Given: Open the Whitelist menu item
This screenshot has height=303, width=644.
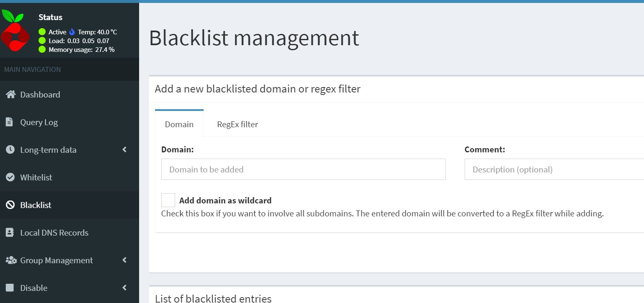Looking at the screenshot, I should pyautogui.click(x=70, y=177).
